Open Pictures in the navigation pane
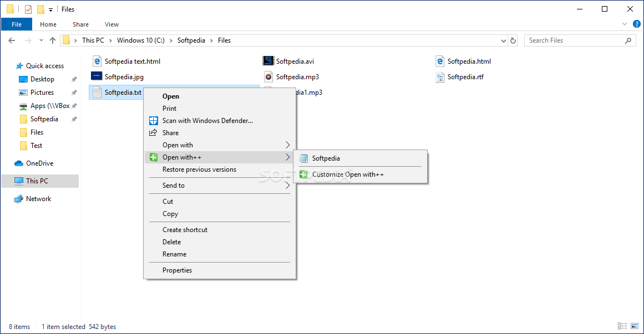The width and height of the screenshot is (644, 334). pyautogui.click(x=42, y=93)
